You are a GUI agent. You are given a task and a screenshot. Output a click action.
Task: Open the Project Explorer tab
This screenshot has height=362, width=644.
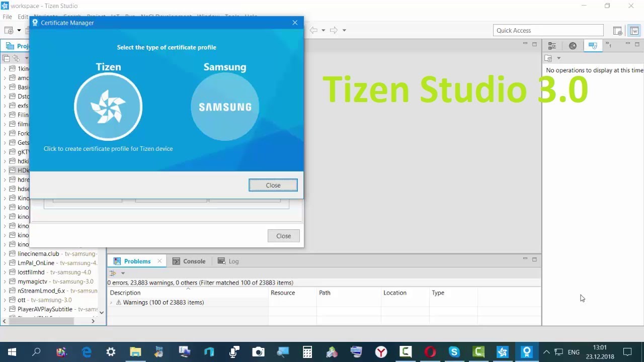(x=18, y=46)
